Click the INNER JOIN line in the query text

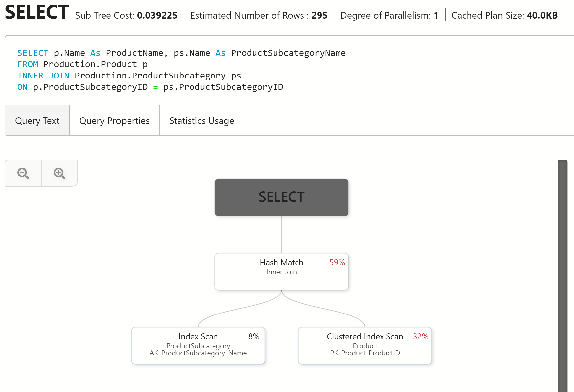pyautogui.click(x=129, y=76)
